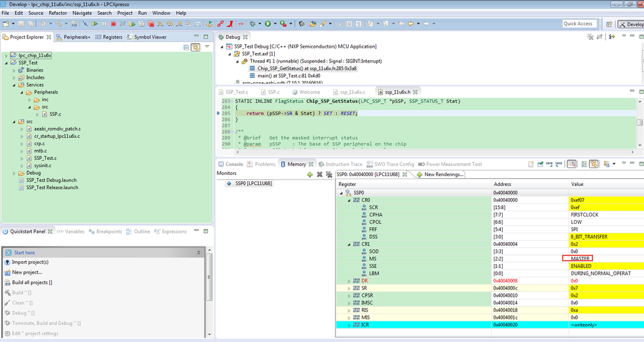644x342 pixels.
Task: Click Collapse All icon in Project Explorer
Action: click(186, 47)
